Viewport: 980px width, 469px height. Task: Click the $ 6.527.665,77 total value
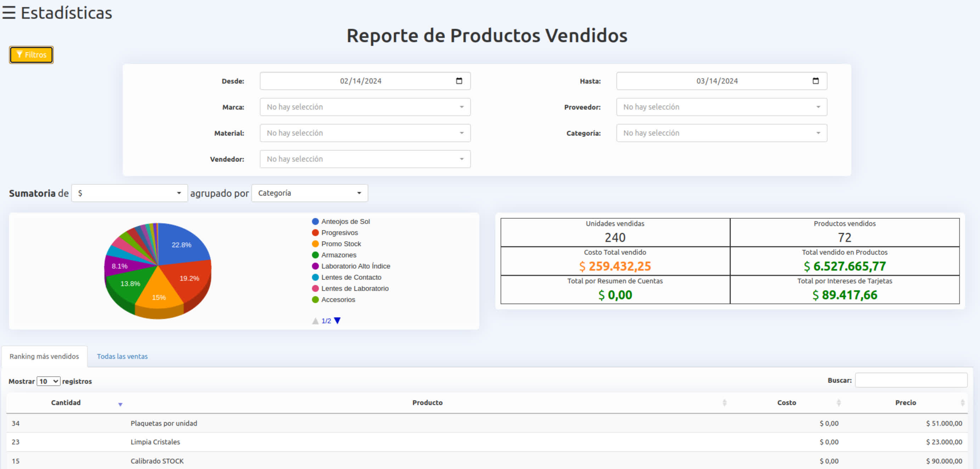(x=845, y=266)
